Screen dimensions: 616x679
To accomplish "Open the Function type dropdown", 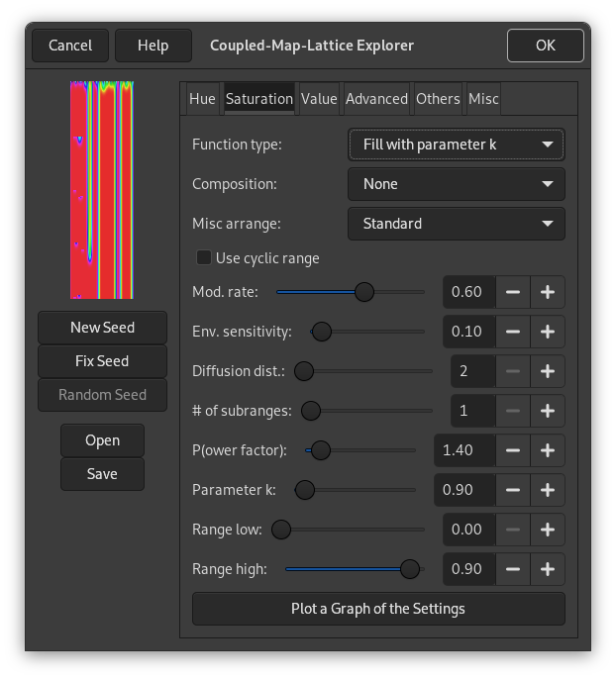I will (457, 145).
